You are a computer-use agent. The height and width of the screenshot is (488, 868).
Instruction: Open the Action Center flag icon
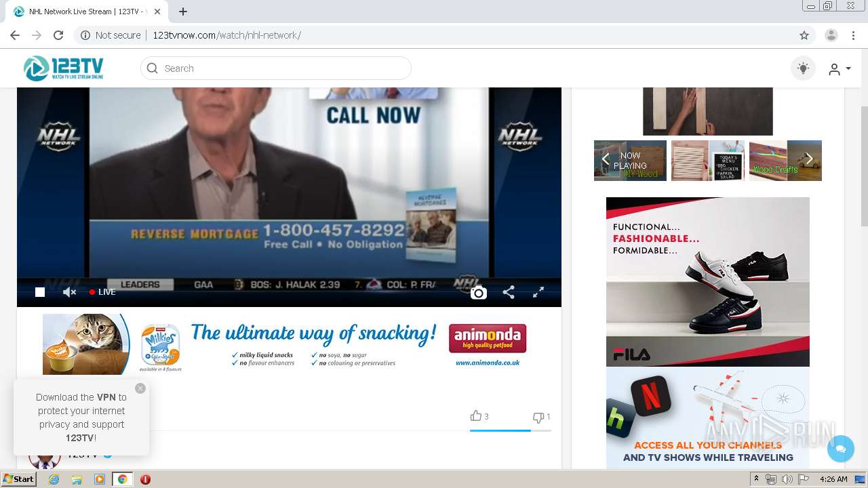(803, 479)
